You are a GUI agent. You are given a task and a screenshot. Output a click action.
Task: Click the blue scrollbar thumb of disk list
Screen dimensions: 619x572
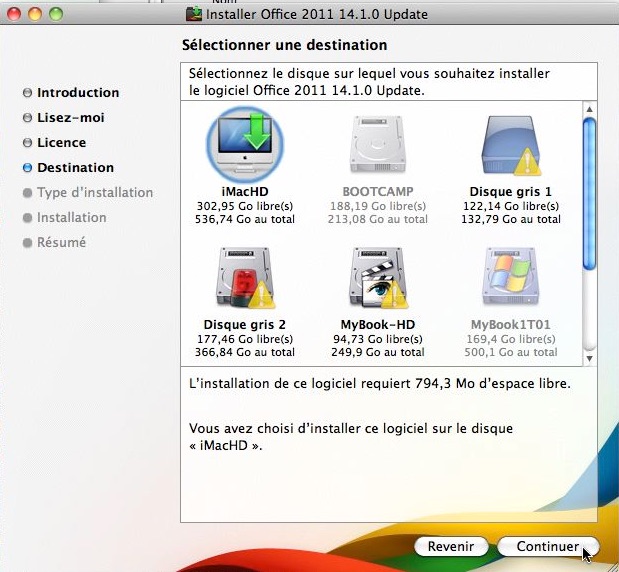pos(589,194)
